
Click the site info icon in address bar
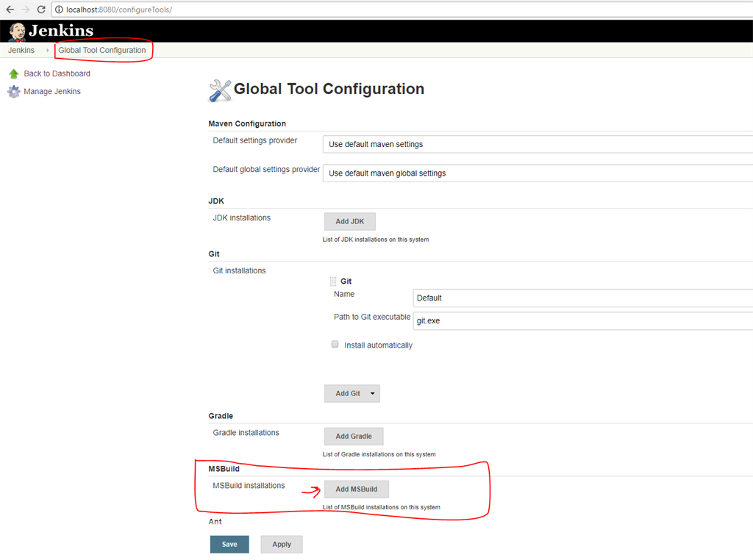59,10
